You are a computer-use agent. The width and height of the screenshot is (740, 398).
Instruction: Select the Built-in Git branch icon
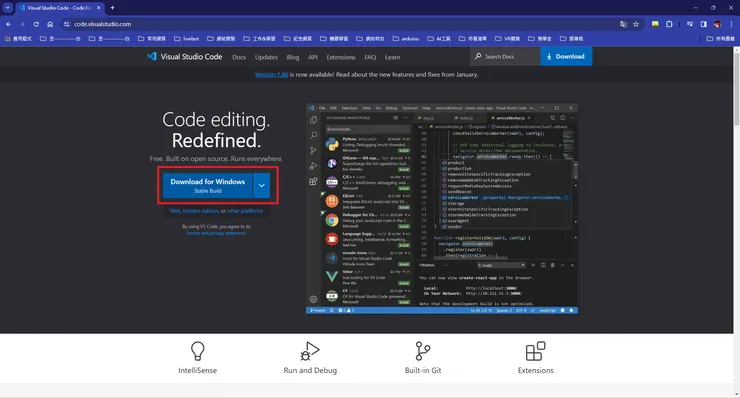click(423, 352)
